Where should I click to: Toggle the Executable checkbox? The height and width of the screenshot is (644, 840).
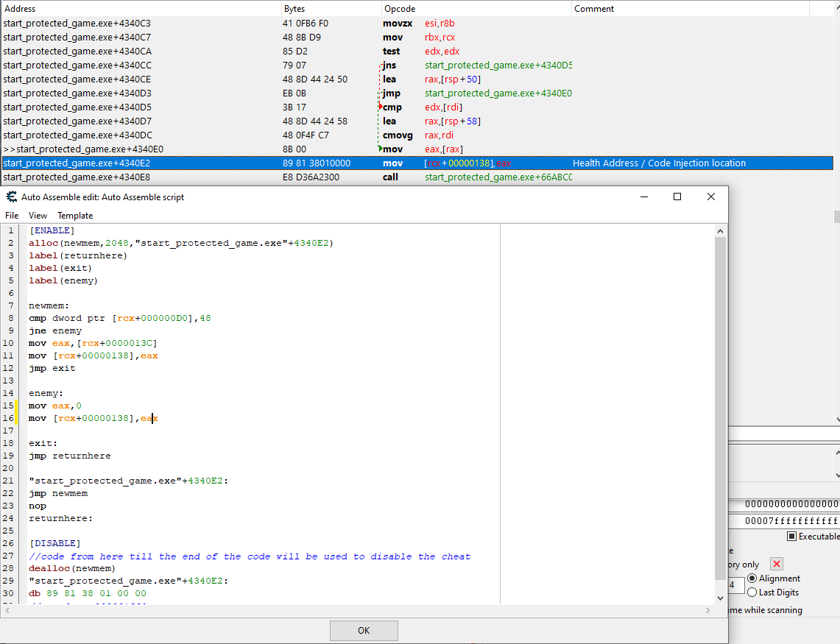pyautogui.click(x=792, y=536)
